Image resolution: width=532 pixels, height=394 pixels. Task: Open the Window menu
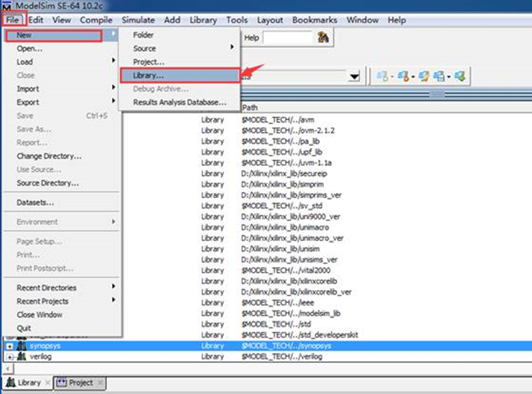tap(362, 20)
